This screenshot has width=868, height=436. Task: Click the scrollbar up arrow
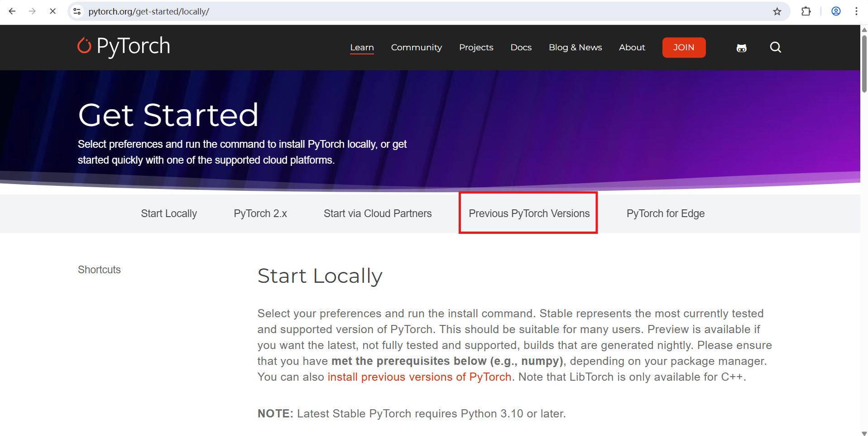point(864,29)
